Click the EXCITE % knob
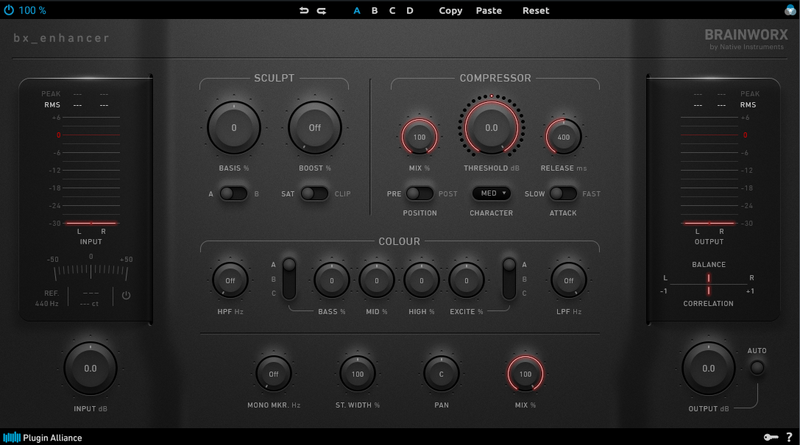Viewport: 800px width, 445px height. pyautogui.click(x=466, y=280)
